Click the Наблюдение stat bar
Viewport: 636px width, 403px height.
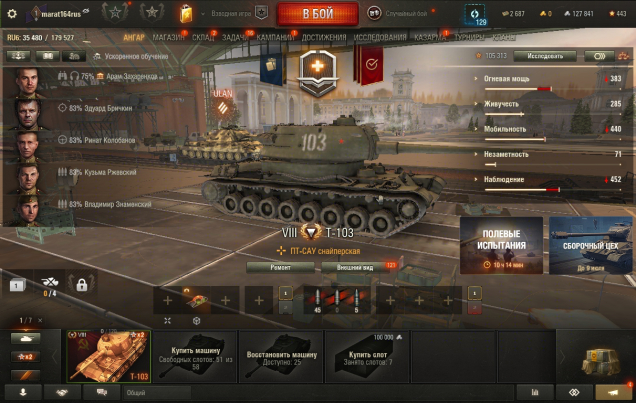point(552,189)
